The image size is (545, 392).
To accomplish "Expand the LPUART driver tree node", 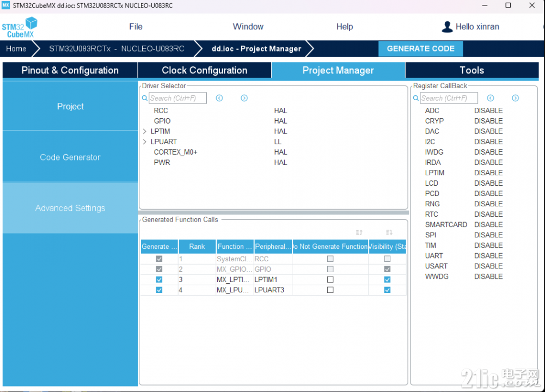I will [x=145, y=142].
